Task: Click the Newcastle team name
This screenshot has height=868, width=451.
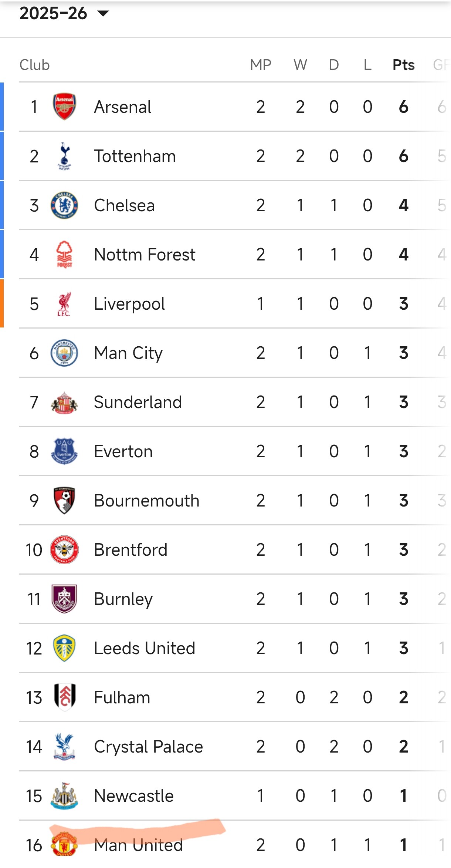Action: coord(133,796)
